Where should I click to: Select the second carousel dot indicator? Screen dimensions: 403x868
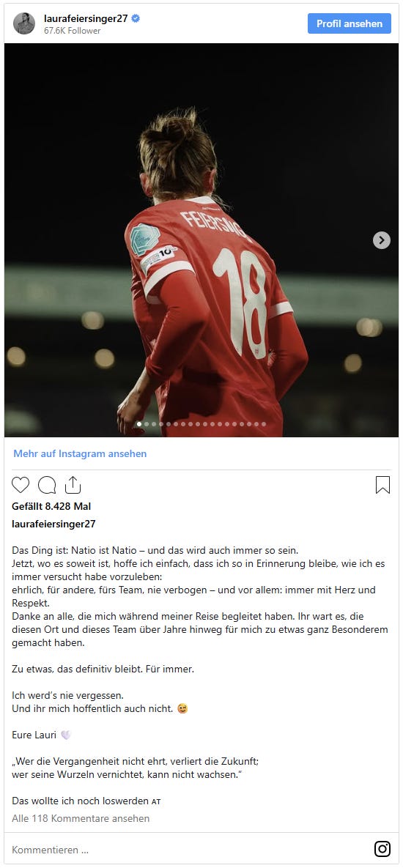147,424
